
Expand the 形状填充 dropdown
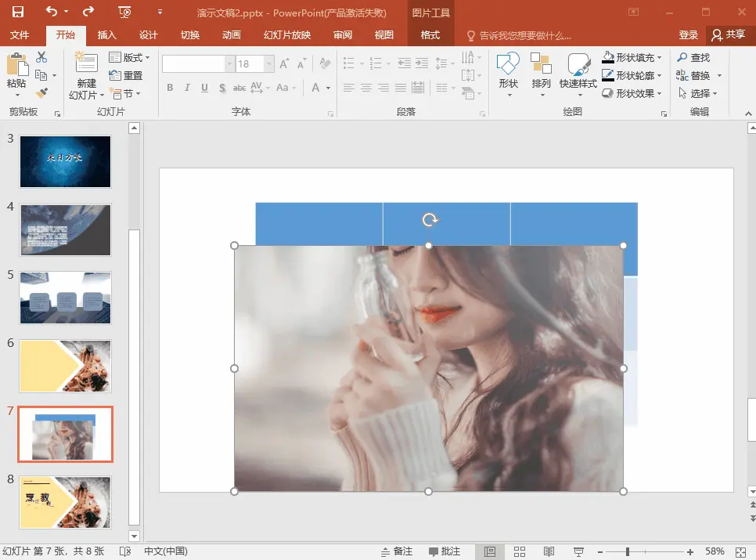[659, 58]
